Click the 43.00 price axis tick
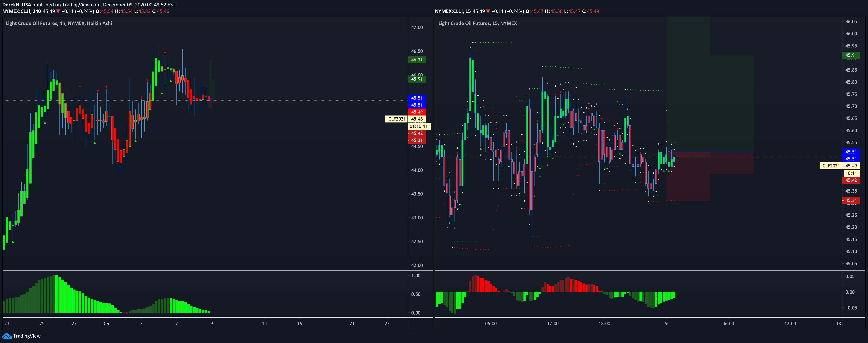This screenshot has width=868, height=343. (417, 218)
